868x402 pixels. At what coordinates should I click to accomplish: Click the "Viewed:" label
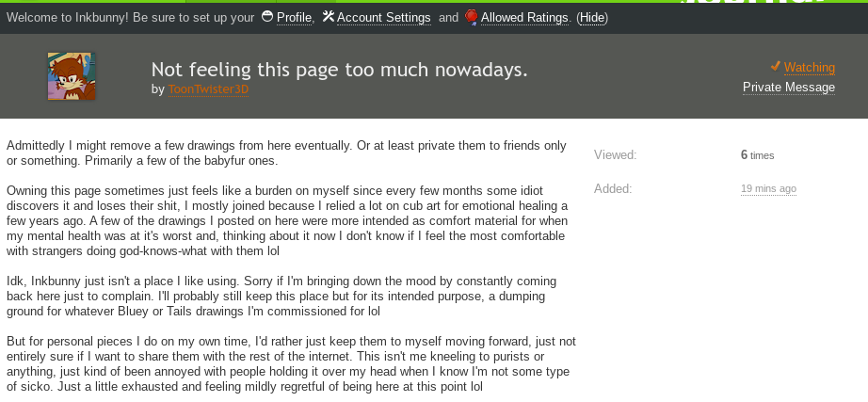click(615, 155)
